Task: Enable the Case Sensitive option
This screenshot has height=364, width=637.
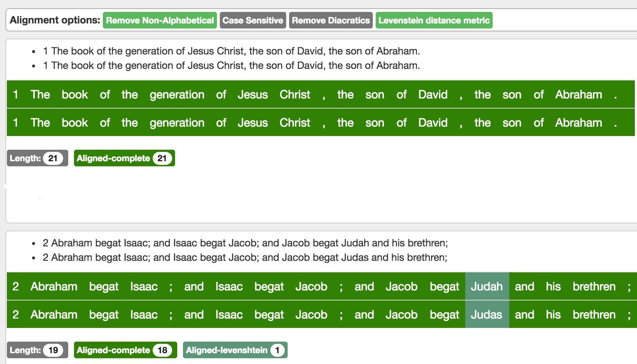Action: tap(253, 20)
